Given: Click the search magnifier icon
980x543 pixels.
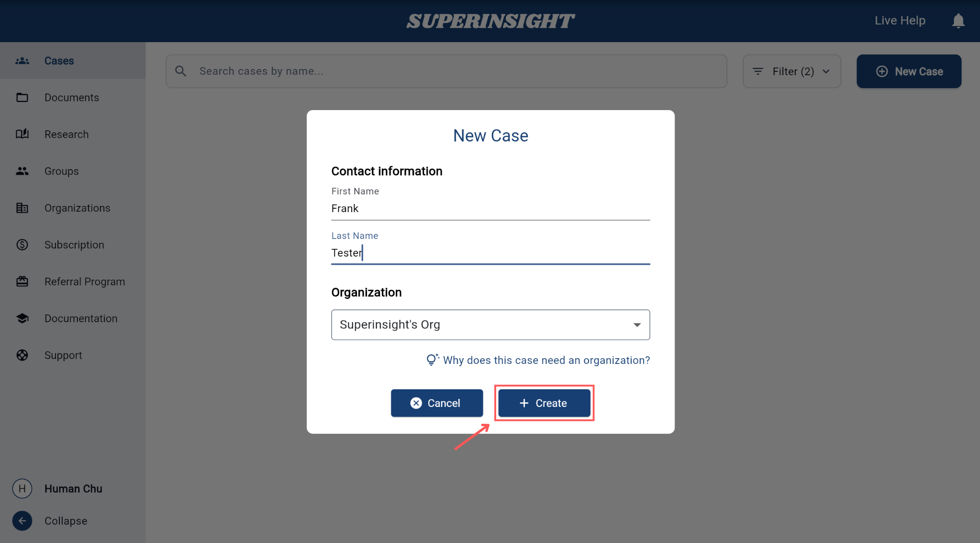Looking at the screenshot, I should coord(180,71).
